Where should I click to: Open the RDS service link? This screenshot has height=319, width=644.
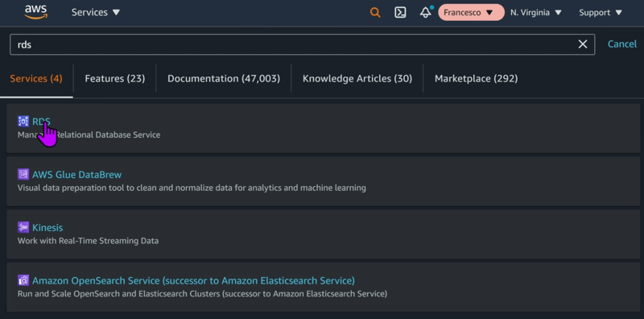(x=42, y=122)
